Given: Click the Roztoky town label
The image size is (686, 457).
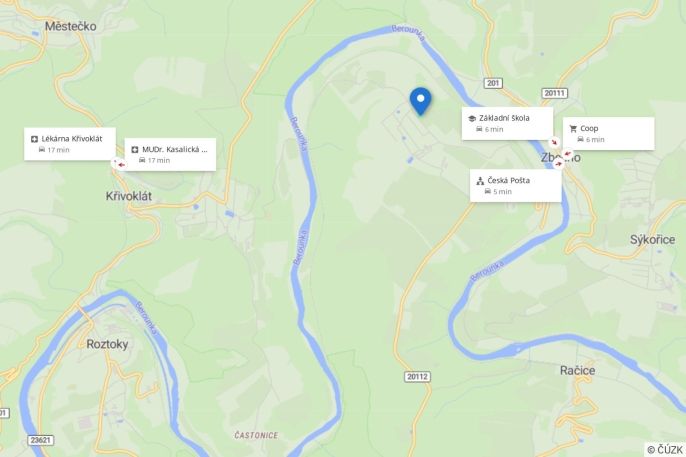Looking at the screenshot, I should click(x=107, y=344).
